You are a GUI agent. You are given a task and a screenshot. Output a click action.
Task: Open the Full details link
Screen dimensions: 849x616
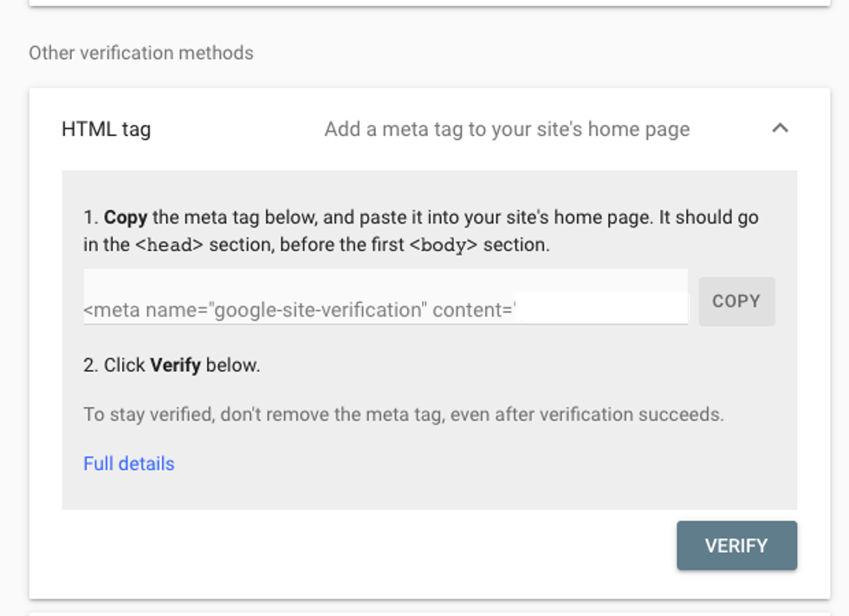(129, 464)
